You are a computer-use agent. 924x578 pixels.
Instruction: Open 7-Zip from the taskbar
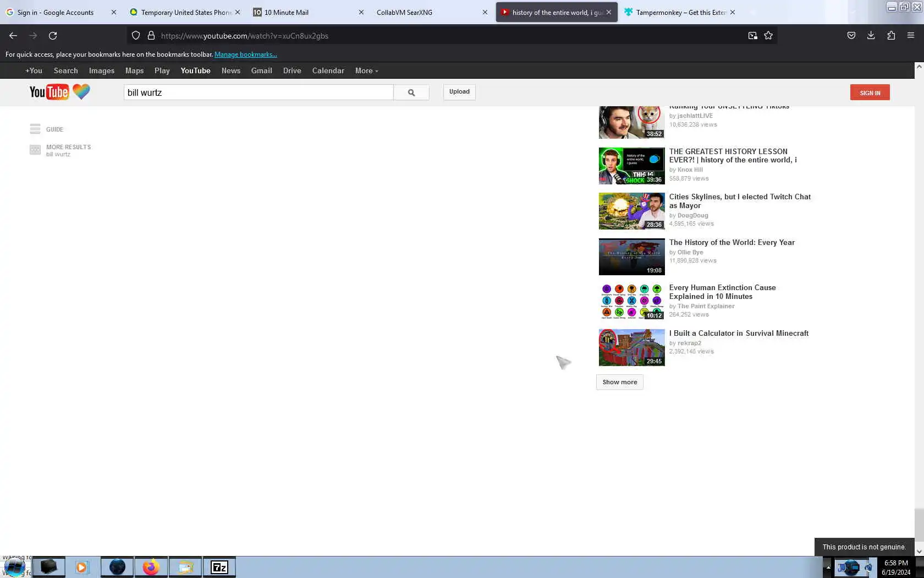coord(219,567)
